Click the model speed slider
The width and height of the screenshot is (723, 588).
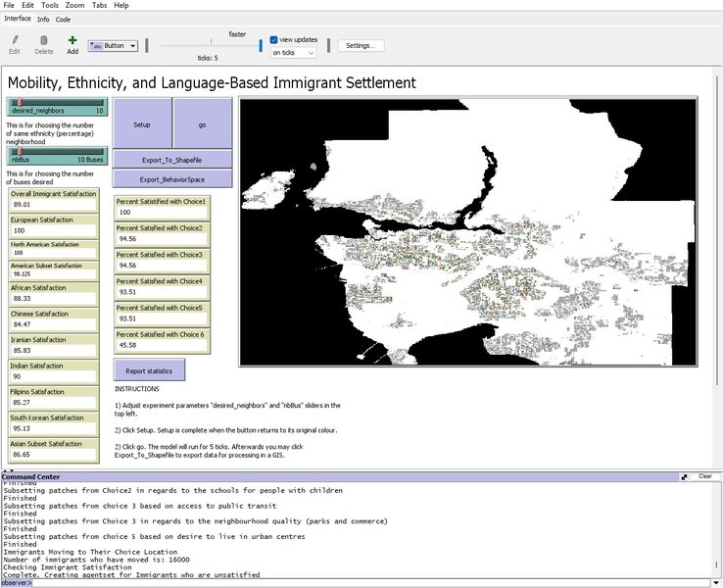tap(209, 45)
